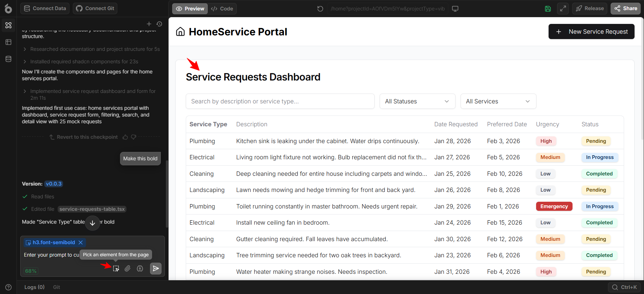The width and height of the screenshot is (644, 294).
Task: Activate pick an element from the page
Action: 116,268
